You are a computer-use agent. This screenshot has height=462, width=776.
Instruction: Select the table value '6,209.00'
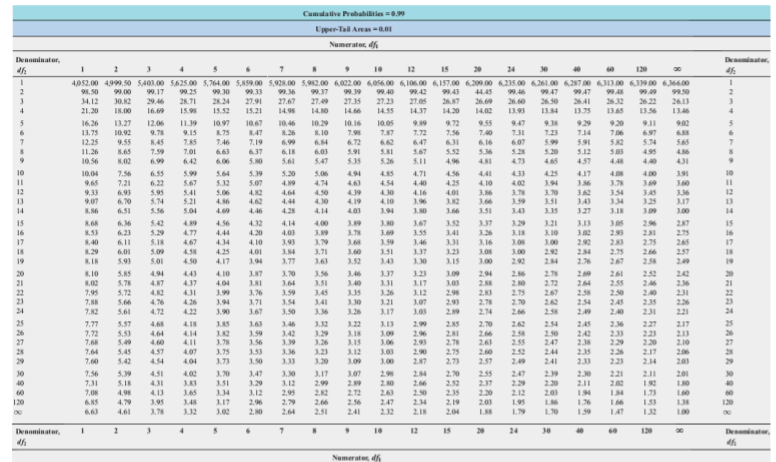point(479,83)
